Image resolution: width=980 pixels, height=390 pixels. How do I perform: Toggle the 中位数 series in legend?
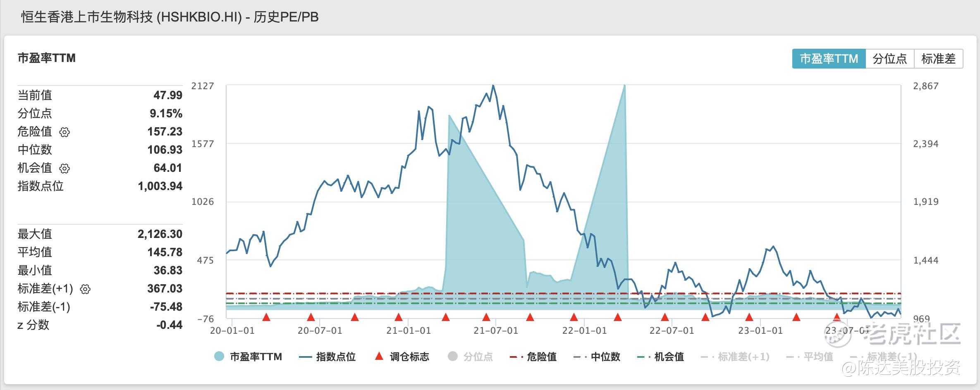597,357
